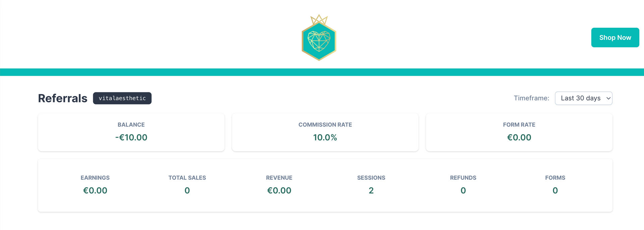Click the Revenue amount value
This screenshot has width=644, height=230.
[x=279, y=190]
